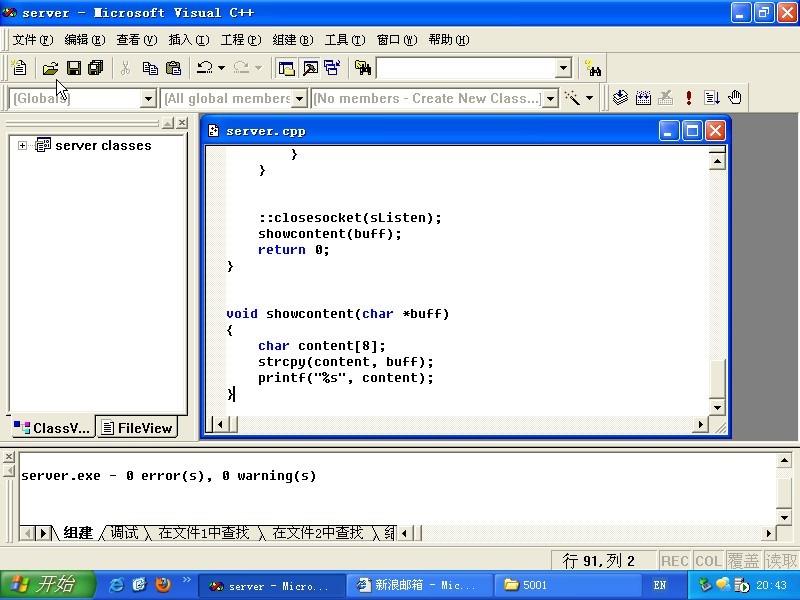Click the Undo arrow icon

click(205, 68)
